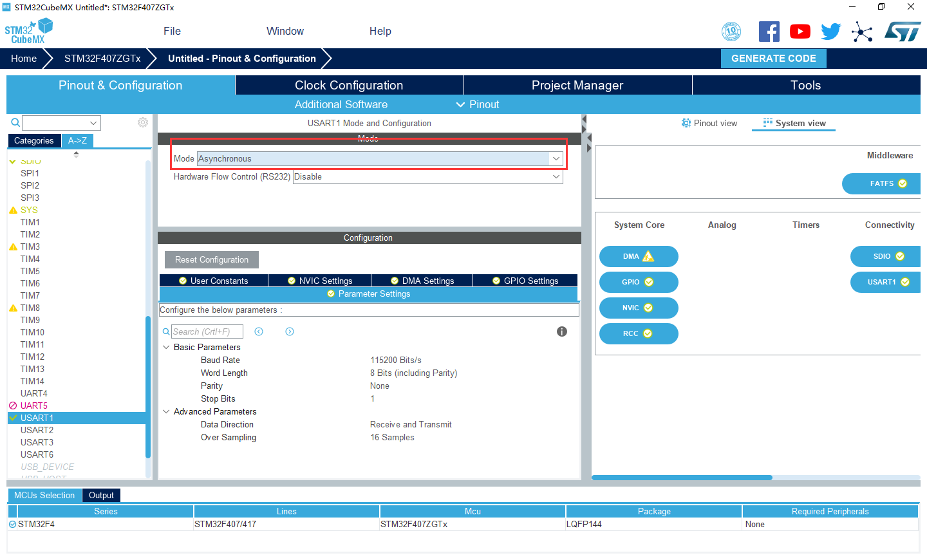
Task: Click the SYS warning icon in list
Action: (13, 210)
